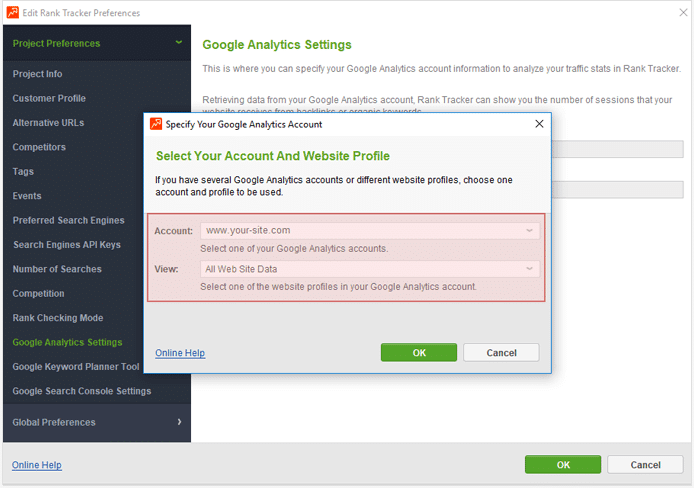Click the 'Specify Your Google Analytics Account' title text
The height and width of the screenshot is (488, 694).
click(244, 124)
